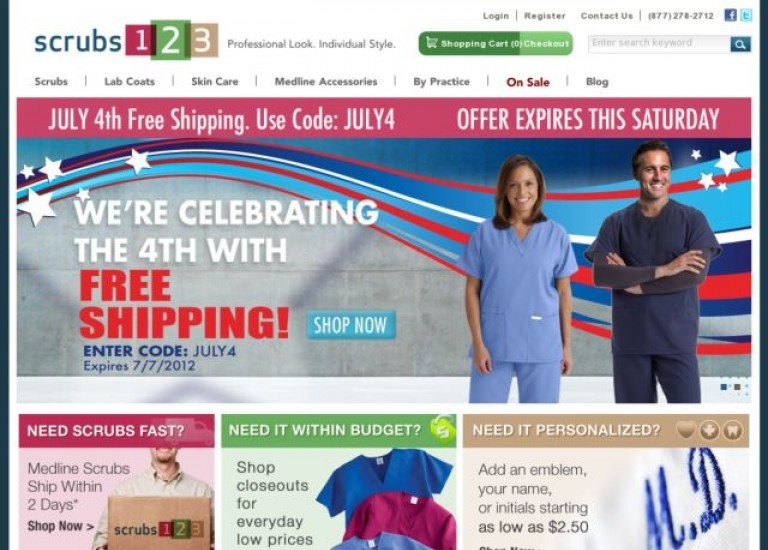Open the Facebook page icon
This screenshot has height=550, width=768.
point(730,15)
